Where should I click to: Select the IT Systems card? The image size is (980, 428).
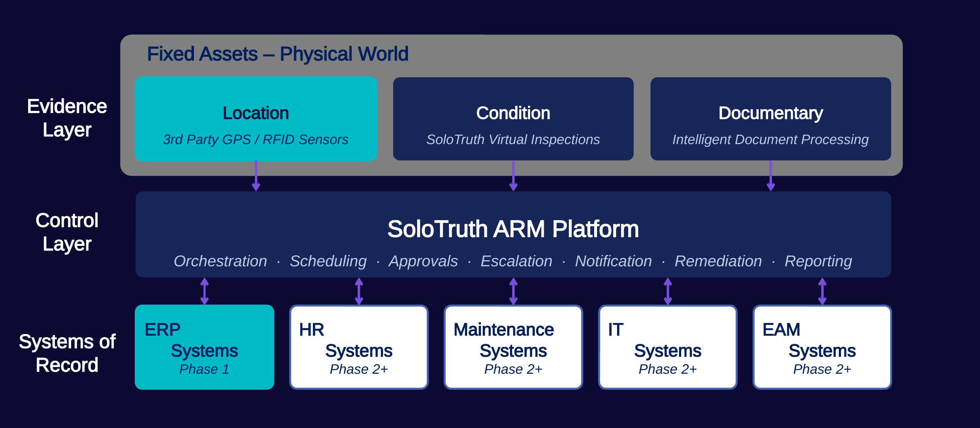pyautogui.click(x=668, y=347)
